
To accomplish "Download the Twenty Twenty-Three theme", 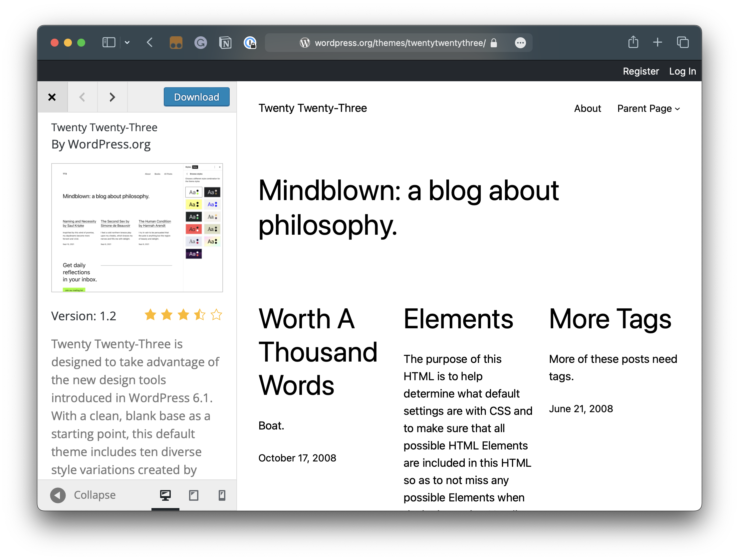I will 196,97.
